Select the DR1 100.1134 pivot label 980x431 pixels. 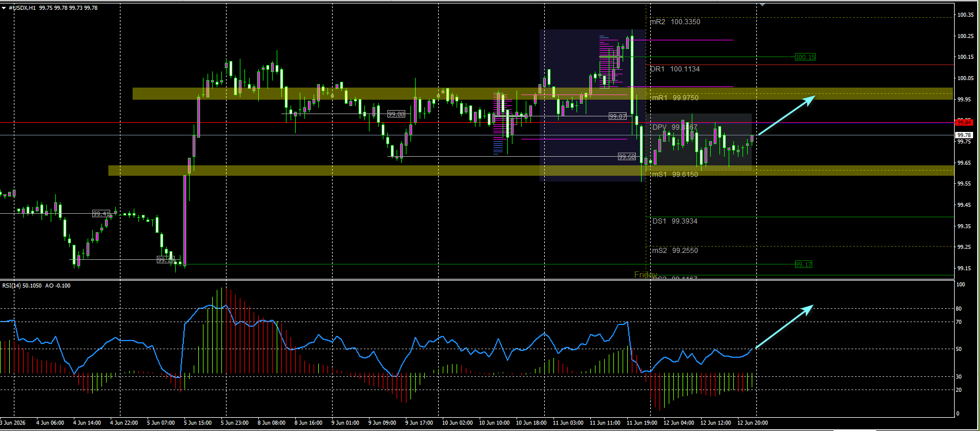pos(675,69)
